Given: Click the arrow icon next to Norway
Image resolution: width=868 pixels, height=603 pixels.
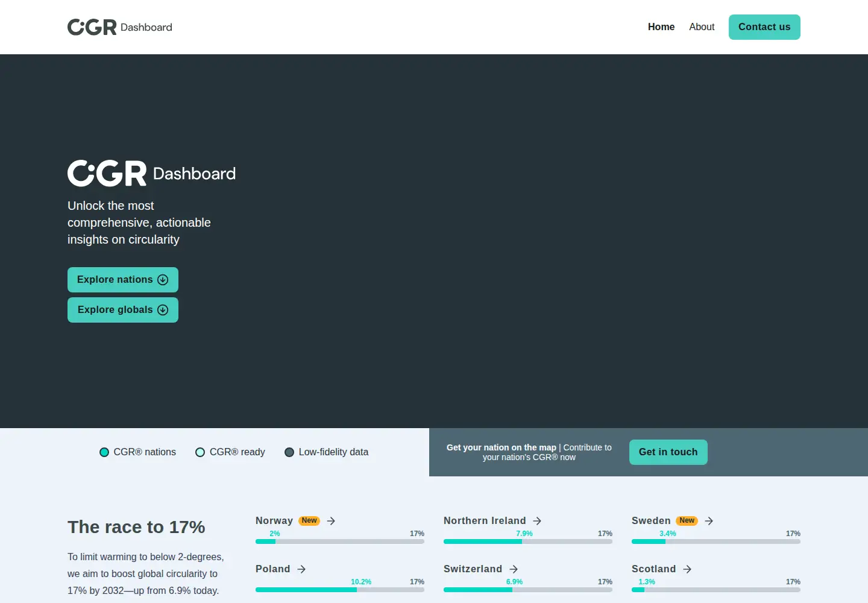Looking at the screenshot, I should [x=331, y=521].
